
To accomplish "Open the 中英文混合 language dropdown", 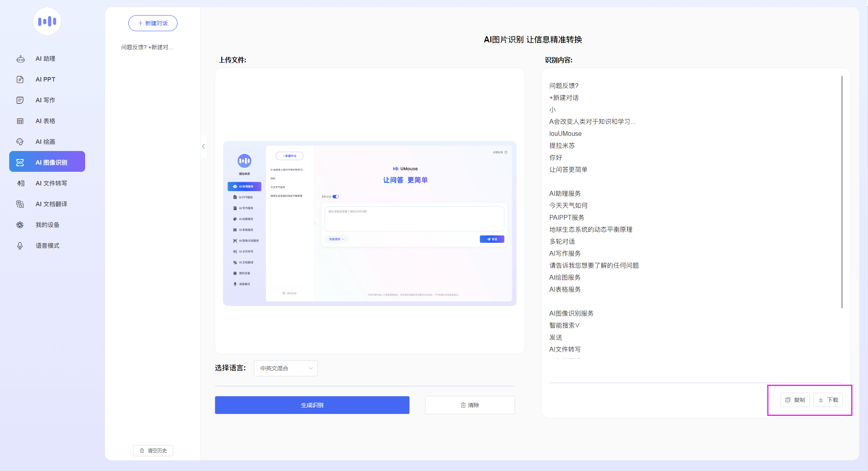I will 285,368.
